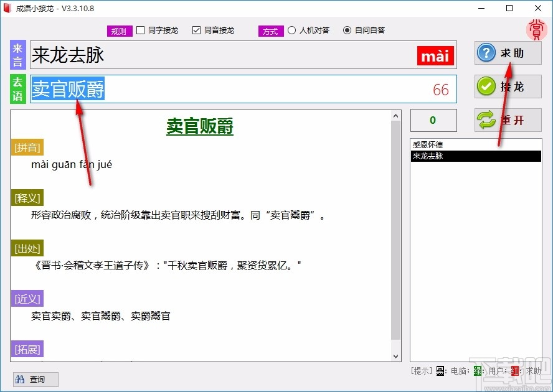Click the purple 拓展 expansion tag
Image resolution: width=553 pixels, height=392 pixels.
click(x=27, y=349)
